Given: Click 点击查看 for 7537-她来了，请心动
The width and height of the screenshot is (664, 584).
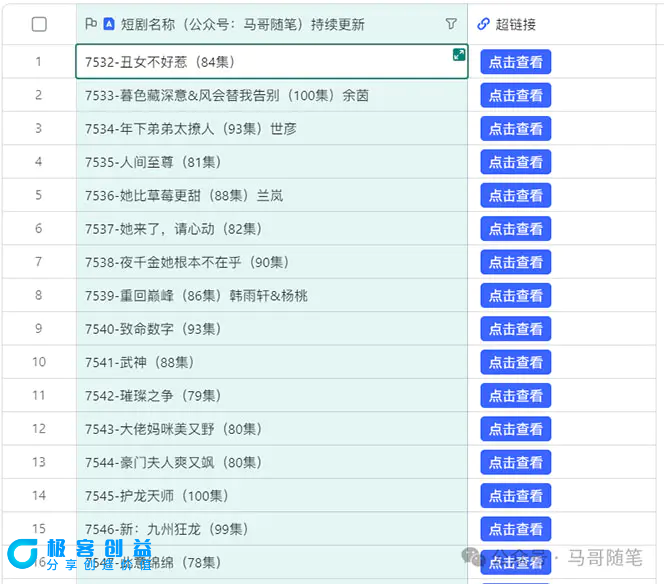Looking at the screenshot, I should pos(515,229).
